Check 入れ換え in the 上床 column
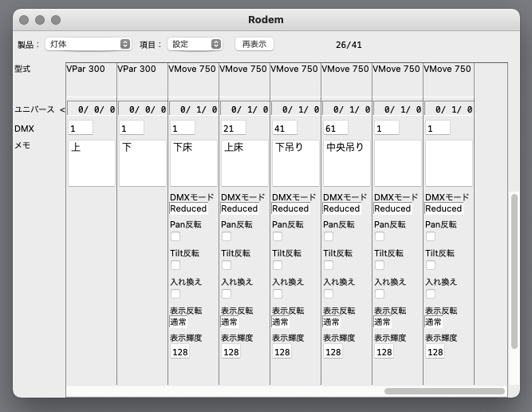Screen dimensions: 532x412 227,294
